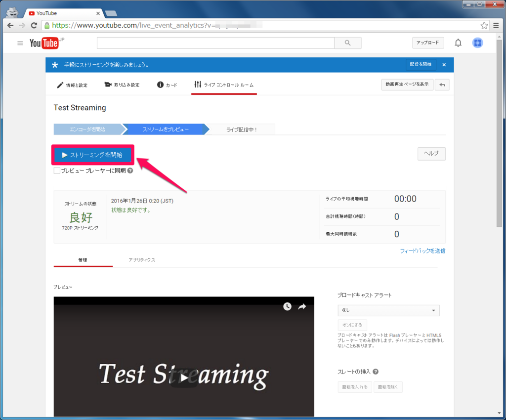Click the ストリームをプレビュー step
Image resolution: width=506 pixels, height=420 pixels.
(x=166, y=129)
